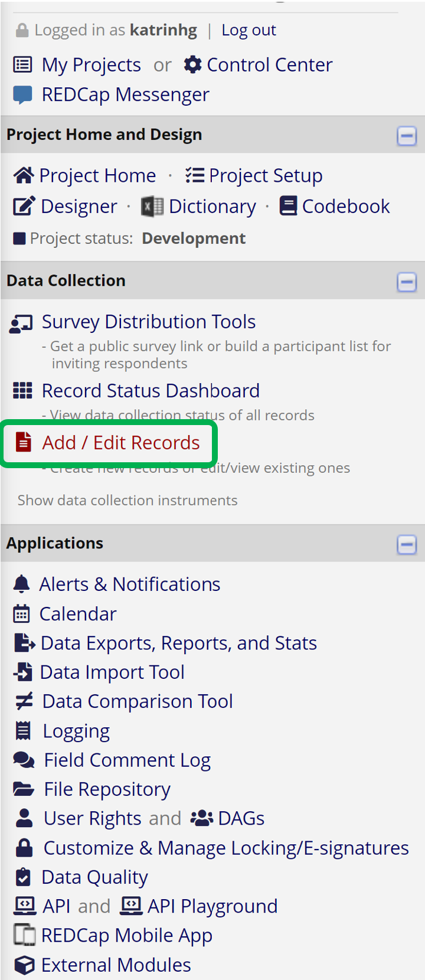Collapse the Data Collection section
Screen dimensions: 425x980
click(407, 282)
